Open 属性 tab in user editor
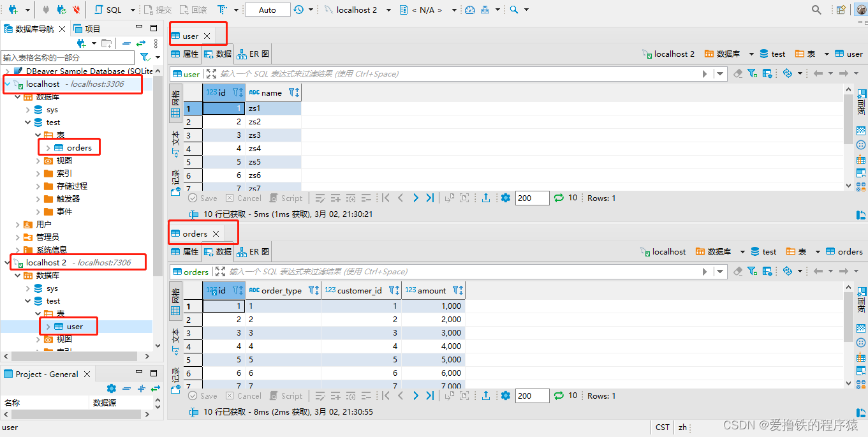This screenshot has width=868, height=437. click(x=185, y=54)
